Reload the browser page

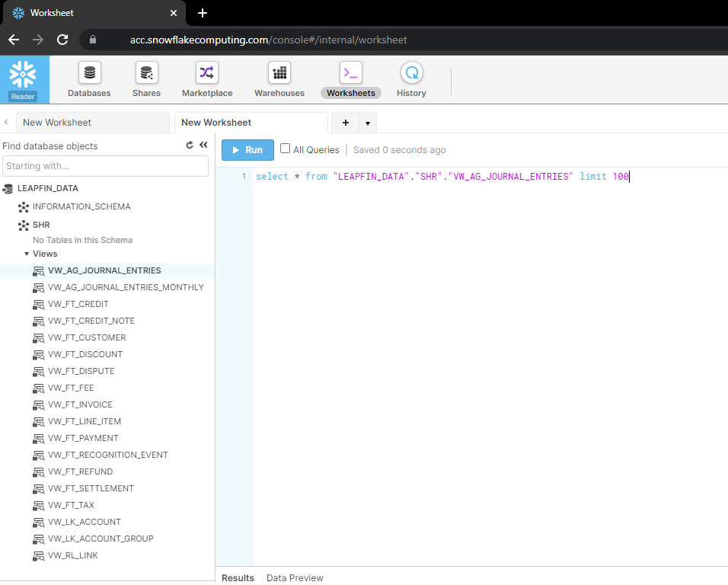[x=62, y=40]
